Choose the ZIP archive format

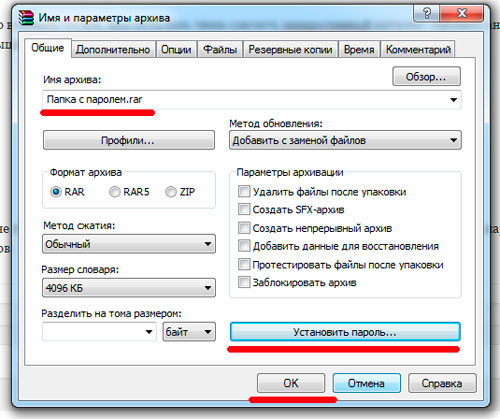(x=171, y=192)
